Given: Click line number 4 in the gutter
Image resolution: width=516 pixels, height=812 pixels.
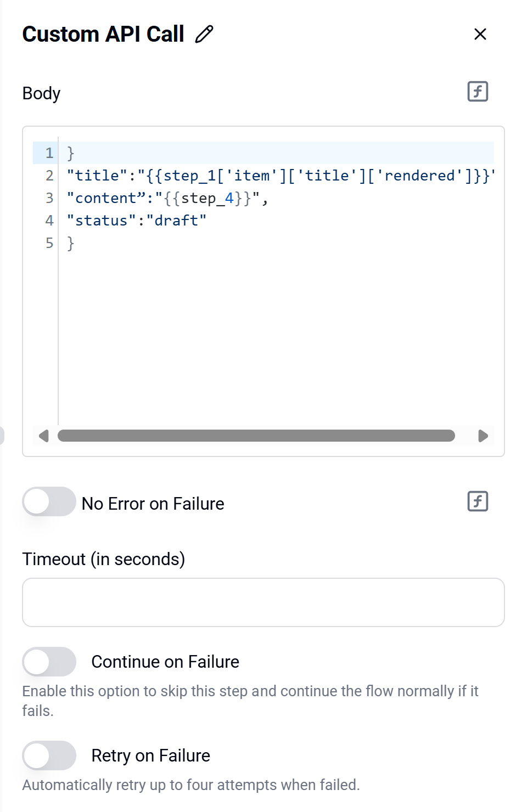Looking at the screenshot, I should [49, 221].
